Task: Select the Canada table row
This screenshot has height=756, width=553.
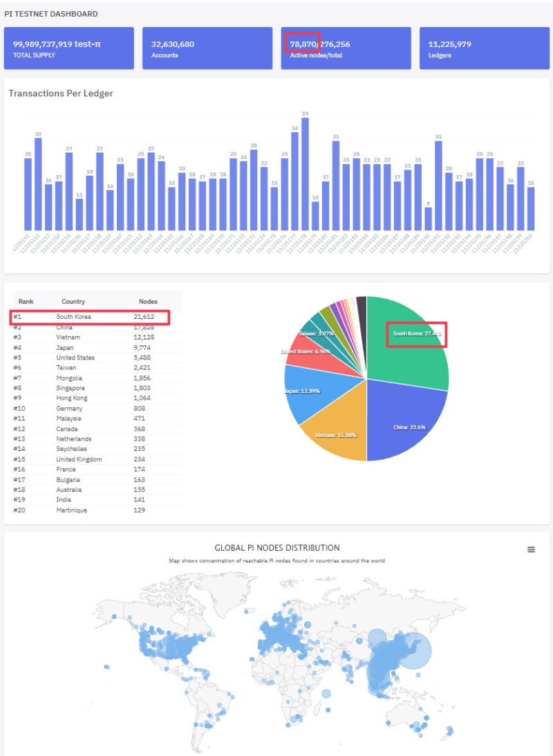Action: point(96,429)
